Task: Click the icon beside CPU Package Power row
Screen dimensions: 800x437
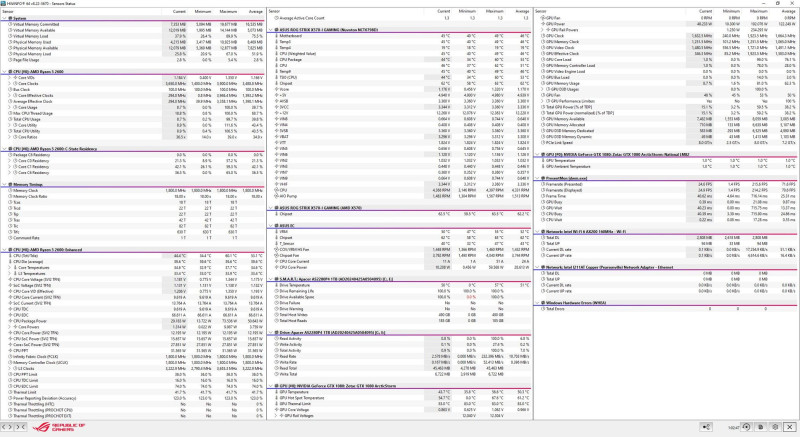Action: point(10,321)
